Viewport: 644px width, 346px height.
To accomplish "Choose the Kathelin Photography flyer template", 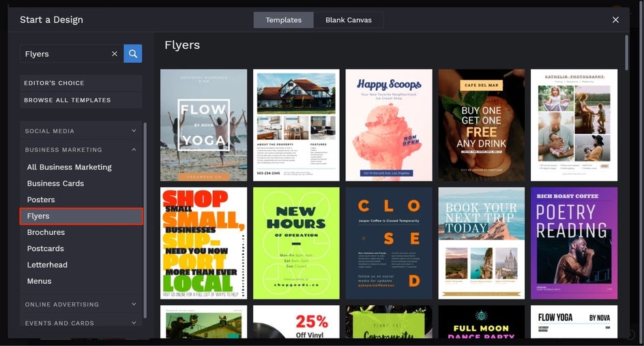I will (574, 125).
